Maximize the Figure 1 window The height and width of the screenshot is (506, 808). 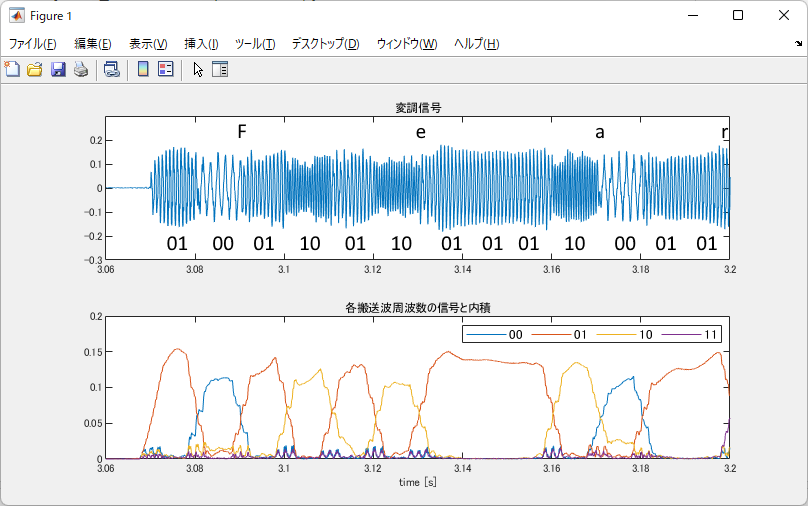click(738, 15)
